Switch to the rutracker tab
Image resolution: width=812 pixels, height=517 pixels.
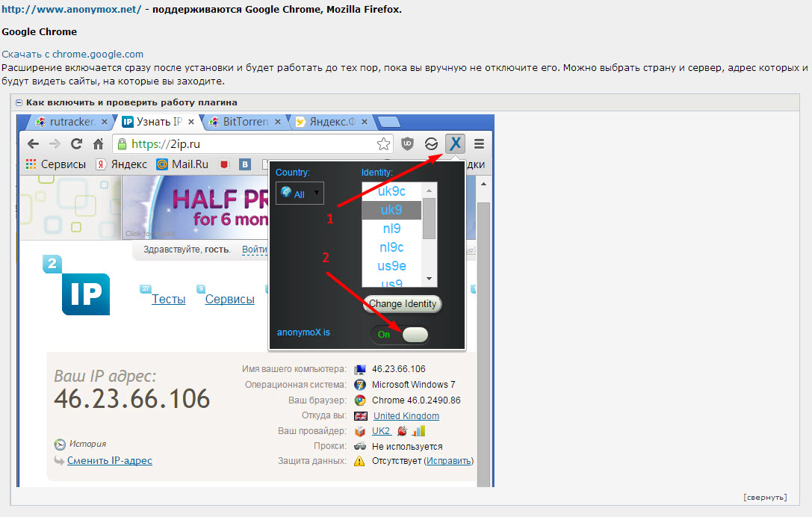[x=72, y=122]
